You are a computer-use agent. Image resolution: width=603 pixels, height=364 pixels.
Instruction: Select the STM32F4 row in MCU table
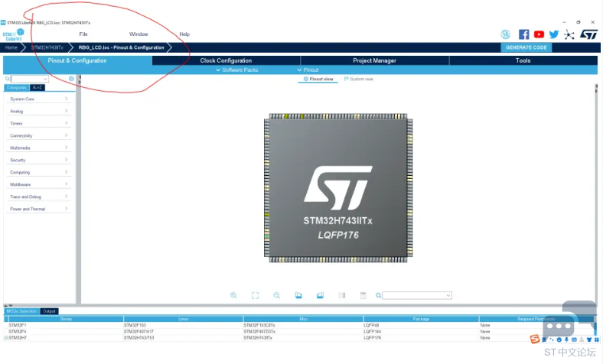click(300, 331)
